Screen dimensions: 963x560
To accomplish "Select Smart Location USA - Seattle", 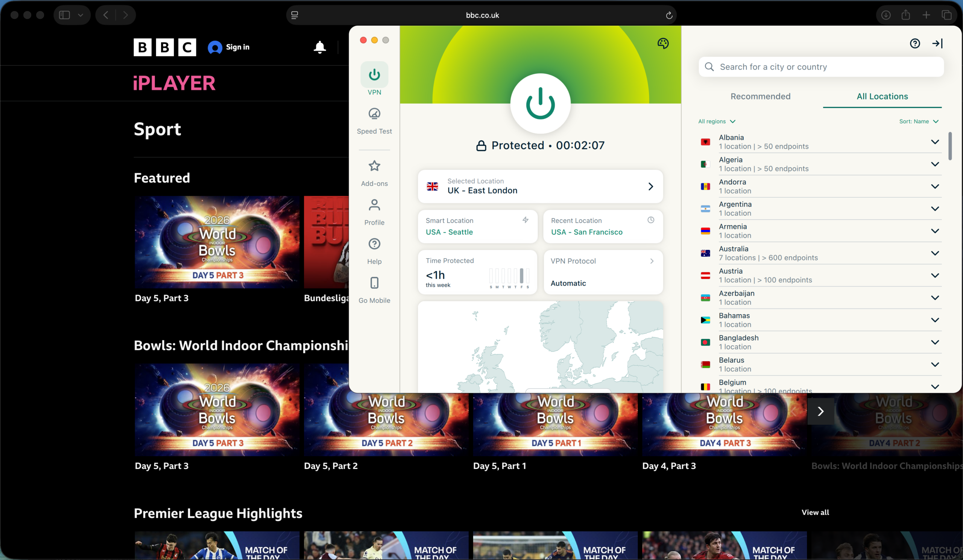I will coord(478,226).
